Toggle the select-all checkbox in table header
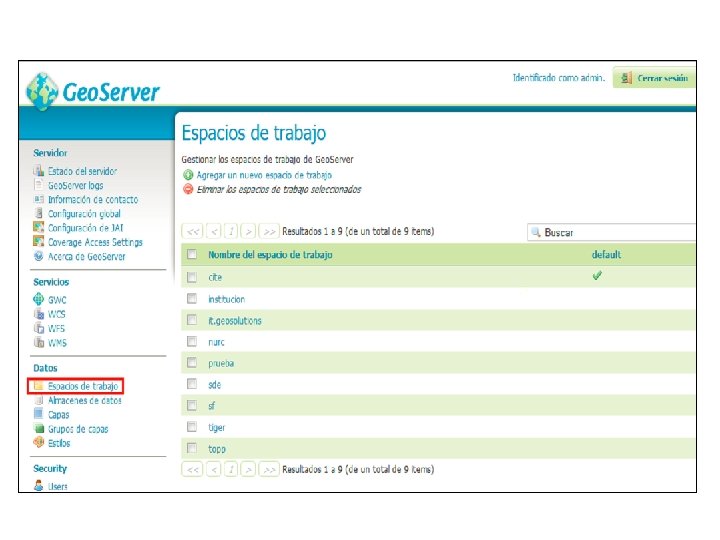Viewport: 720px width, 540px height. click(x=192, y=254)
